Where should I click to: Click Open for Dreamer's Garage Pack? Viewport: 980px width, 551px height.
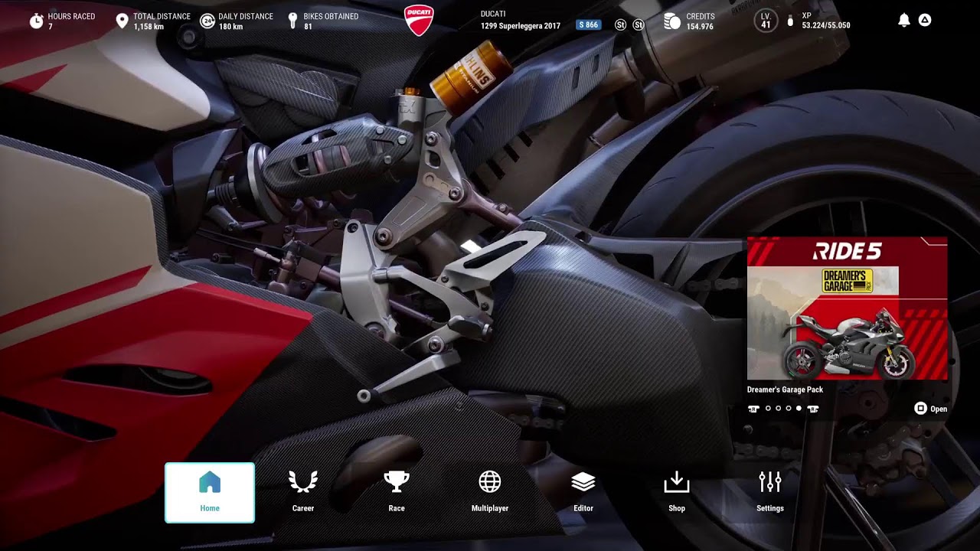939,409
